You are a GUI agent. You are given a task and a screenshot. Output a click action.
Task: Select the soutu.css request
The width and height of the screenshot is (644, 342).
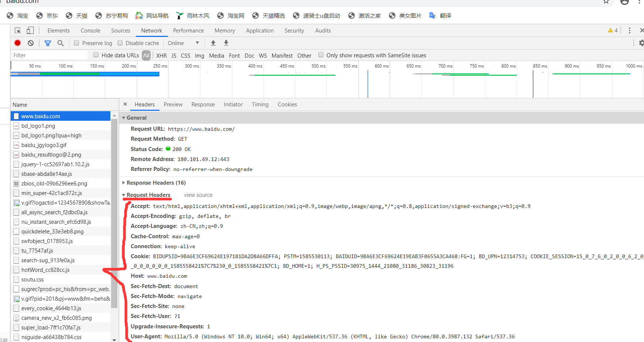tap(61, 279)
